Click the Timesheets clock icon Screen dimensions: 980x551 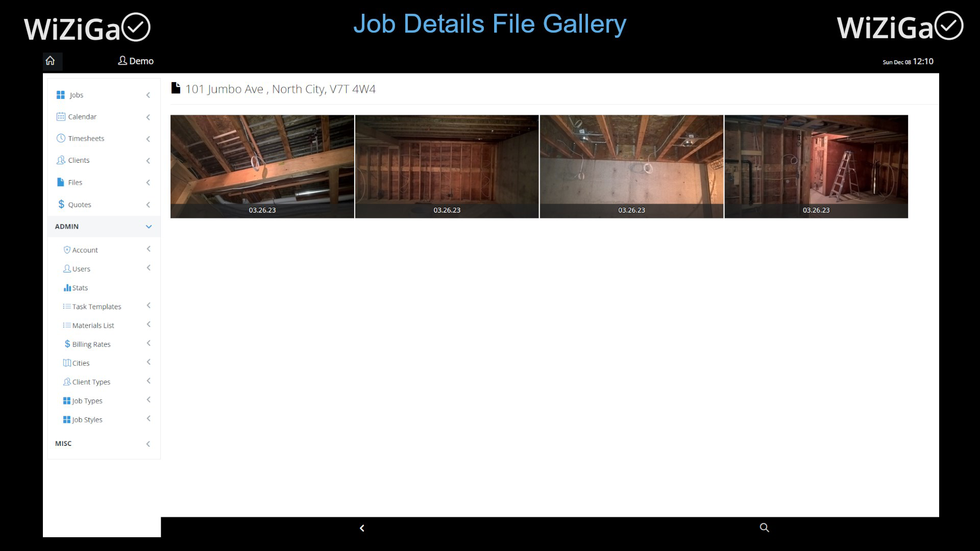pyautogui.click(x=61, y=138)
